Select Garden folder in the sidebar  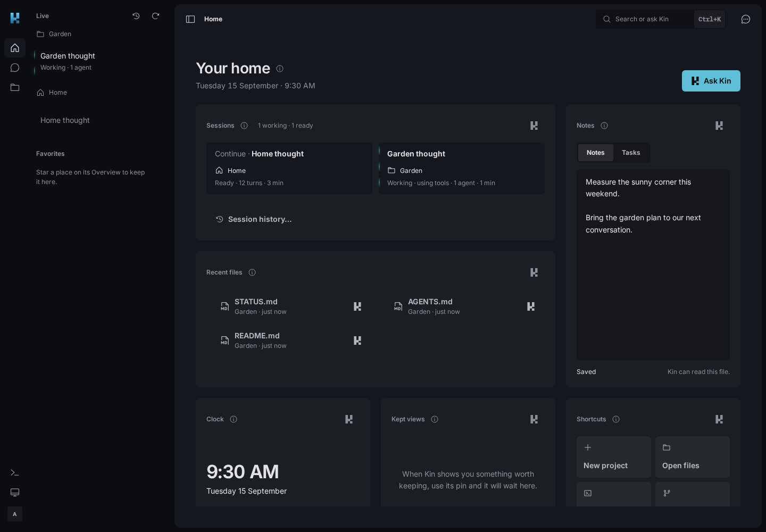click(54, 34)
